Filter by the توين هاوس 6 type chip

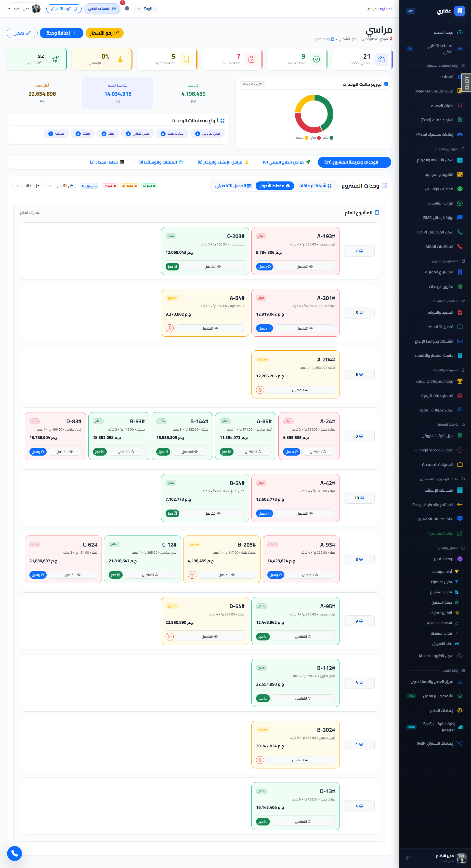pyautogui.click(x=208, y=133)
